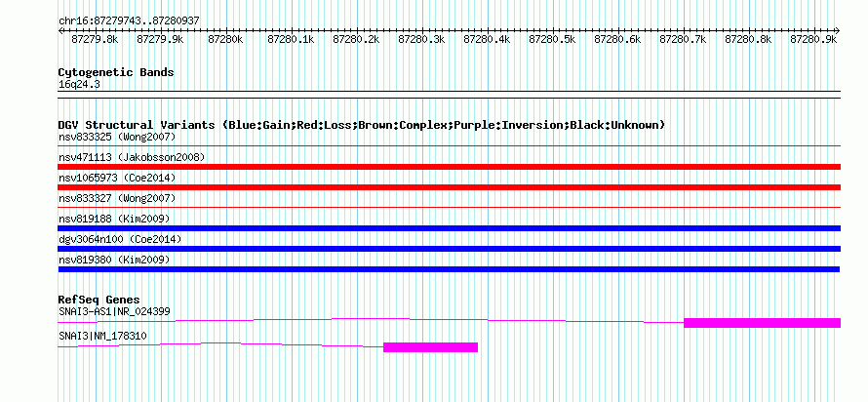Click the 87280.3k ruler tick label
The image size is (868, 402).
[421, 39]
